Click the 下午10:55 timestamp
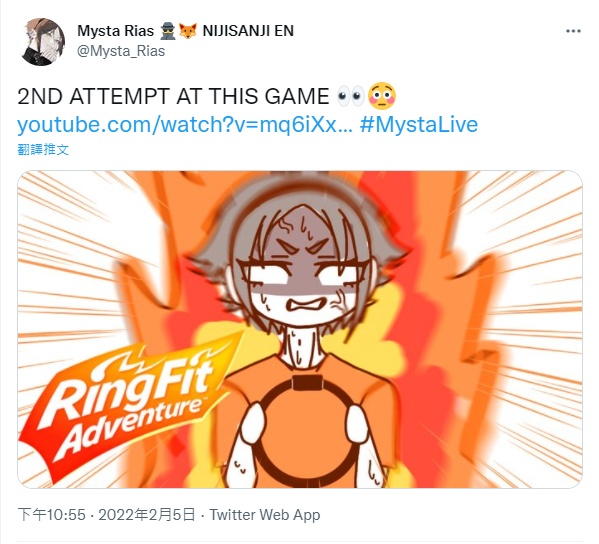The height and width of the screenshot is (544, 599). pos(52,515)
